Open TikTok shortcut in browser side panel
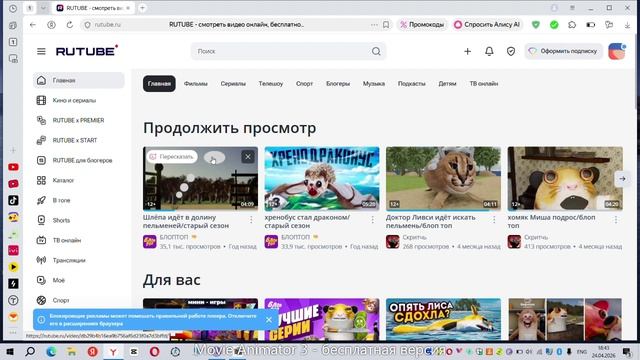 [x=13, y=200]
